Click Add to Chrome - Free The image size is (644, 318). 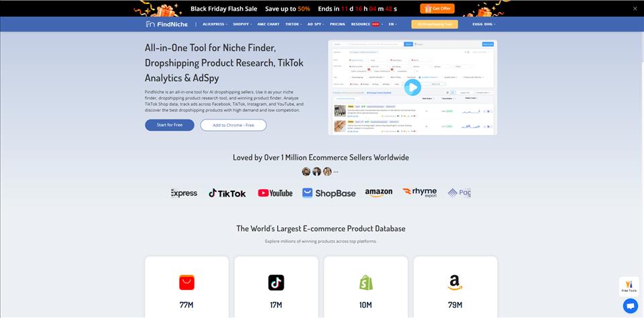point(233,125)
